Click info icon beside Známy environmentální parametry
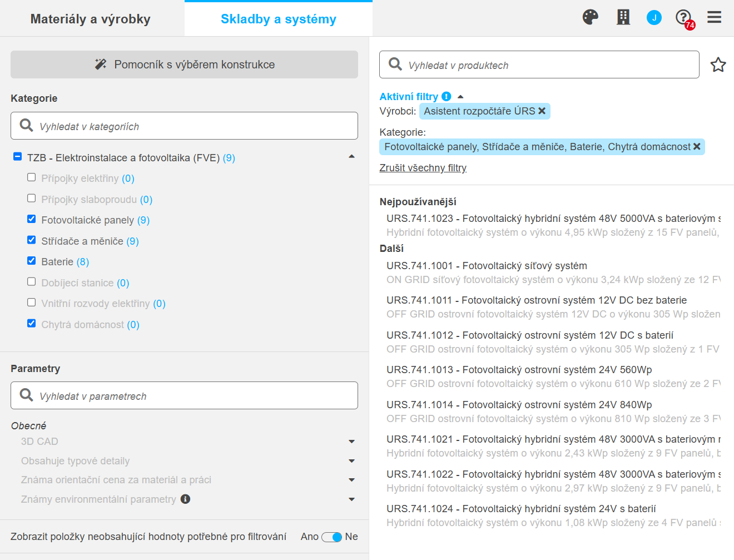The height and width of the screenshot is (560, 734). 185,499
